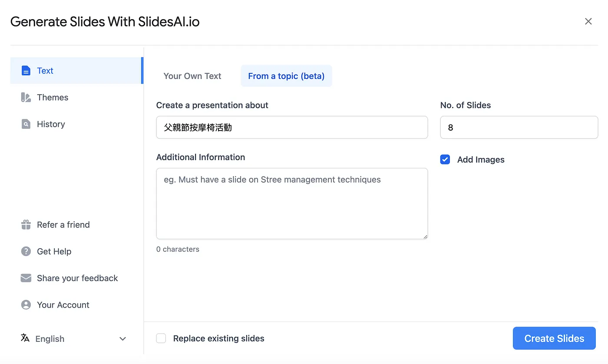Click the presentation topic input field
The width and height of the screenshot is (608, 364).
click(x=292, y=127)
